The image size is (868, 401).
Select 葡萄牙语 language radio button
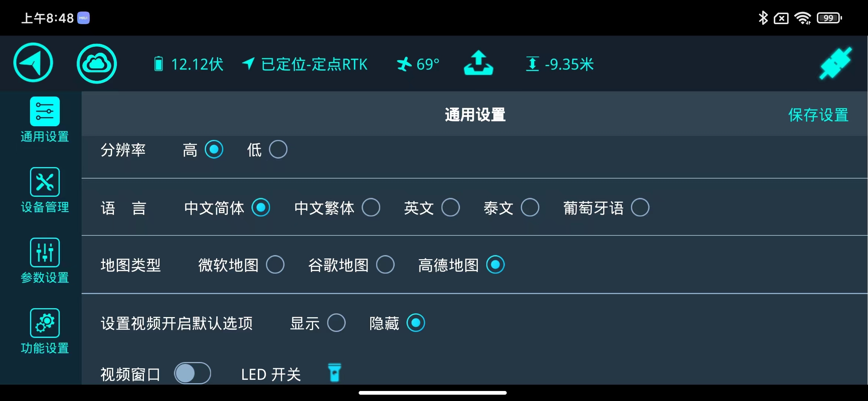640,208
